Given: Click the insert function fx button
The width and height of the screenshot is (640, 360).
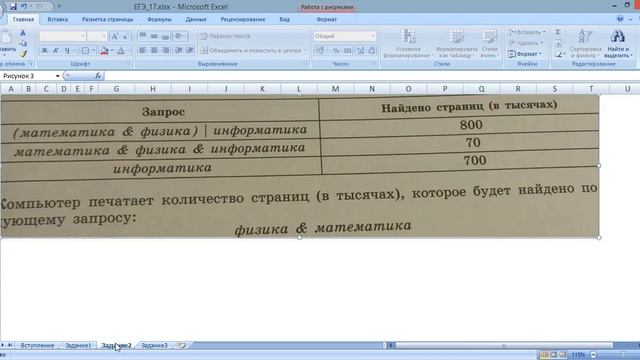Looking at the screenshot, I should [98, 76].
